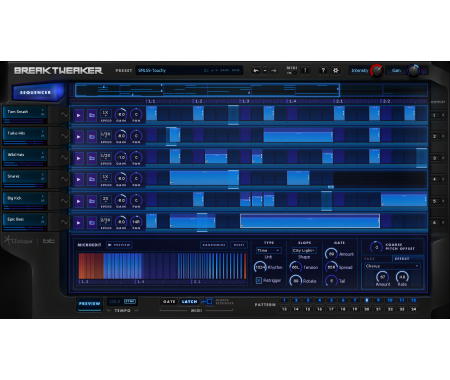Viewport: 450px width, 380px height.
Task: Play the Big Kick track
Action: [x=79, y=201]
